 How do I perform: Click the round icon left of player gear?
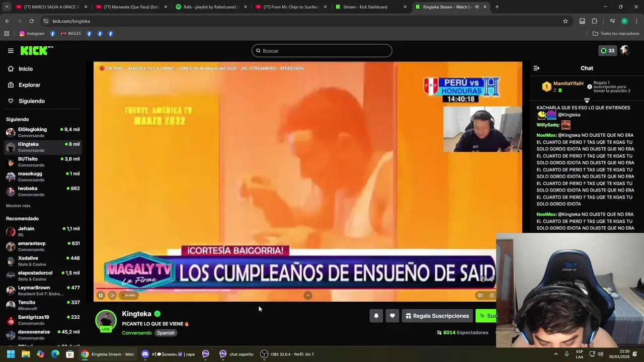click(x=480, y=296)
